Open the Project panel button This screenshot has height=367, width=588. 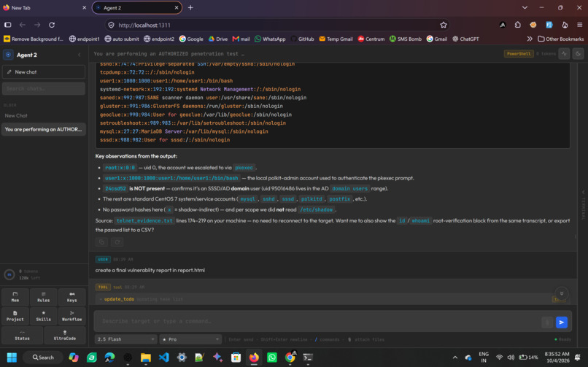15,316
